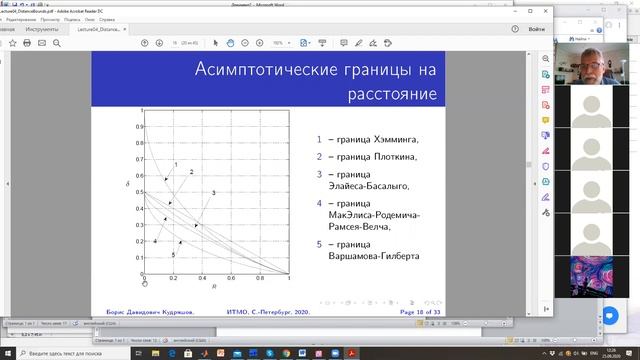The height and width of the screenshot is (360, 640).
Task: Open the Protect shield tool in side panel
Action: (546, 167)
